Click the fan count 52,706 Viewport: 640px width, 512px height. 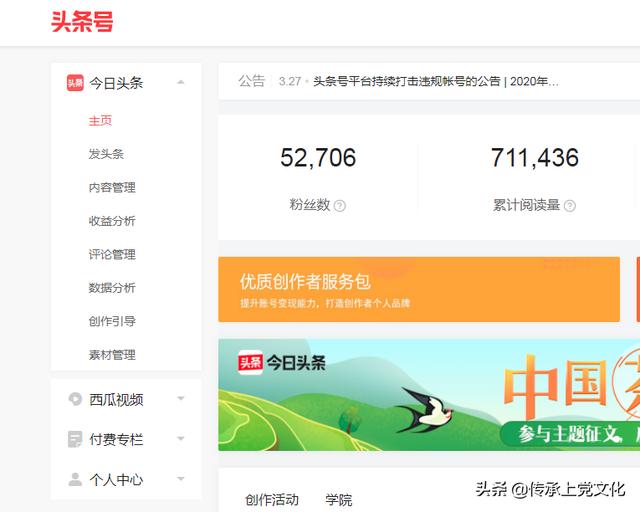click(318, 158)
